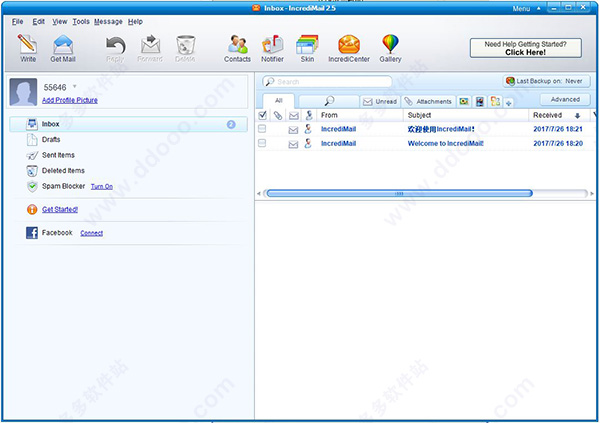Open the File menu
Screen dimensions: 600x423
[18, 21]
